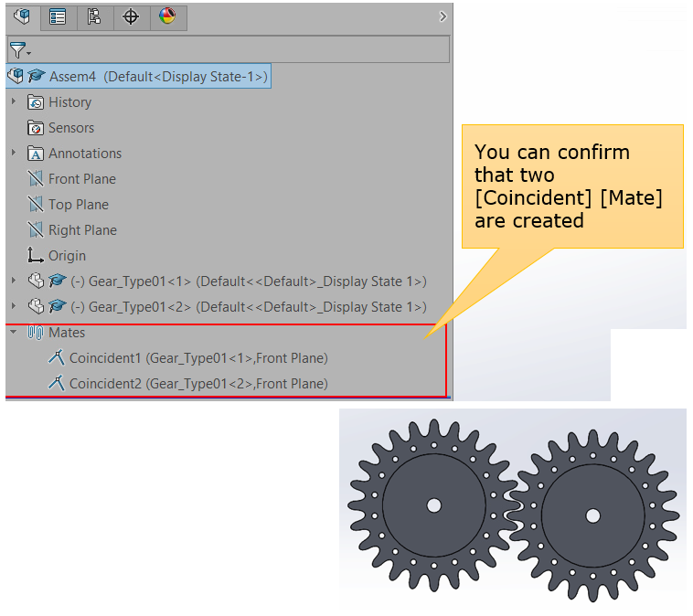Select Top Plane in the tree
Image resolution: width=693 pixels, height=616 pixels.
[79, 205]
